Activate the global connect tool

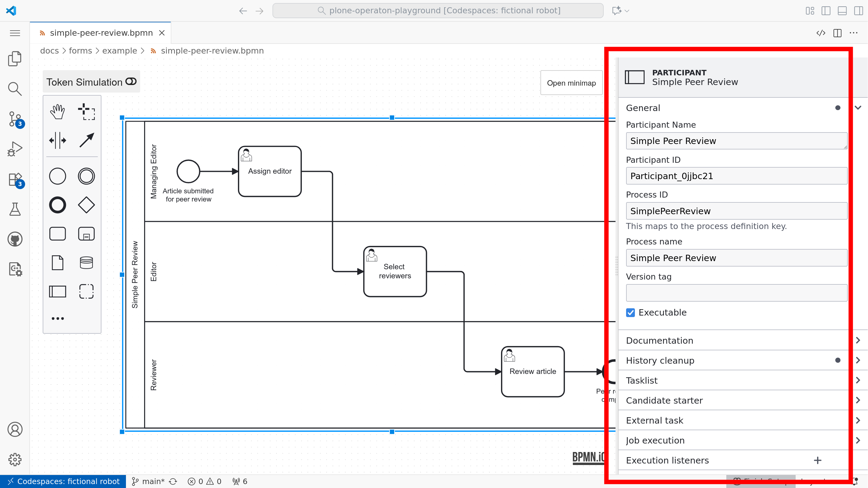pos(86,140)
